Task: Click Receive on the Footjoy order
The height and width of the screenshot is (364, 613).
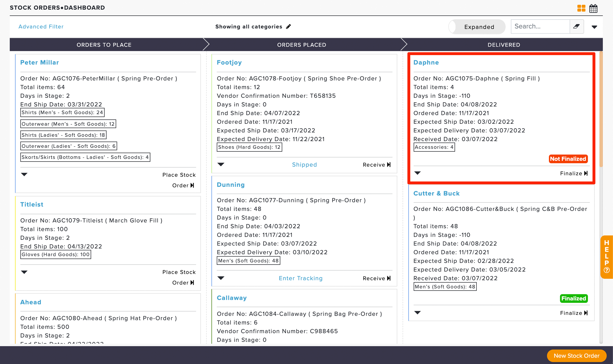Action: (377, 165)
